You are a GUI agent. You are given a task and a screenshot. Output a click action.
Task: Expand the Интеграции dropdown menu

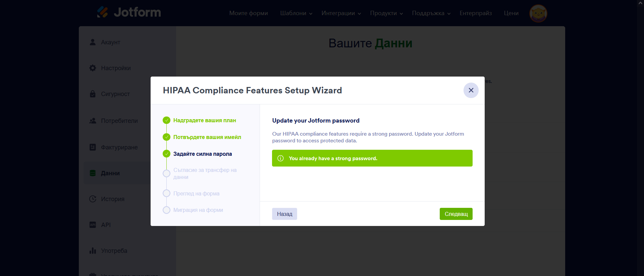point(341,13)
